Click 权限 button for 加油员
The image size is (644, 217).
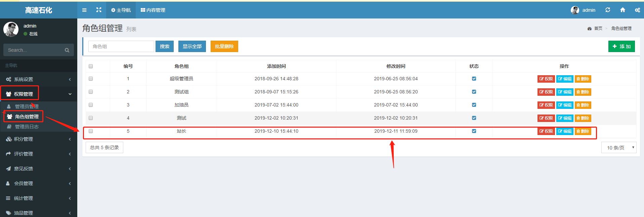pyautogui.click(x=546, y=105)
